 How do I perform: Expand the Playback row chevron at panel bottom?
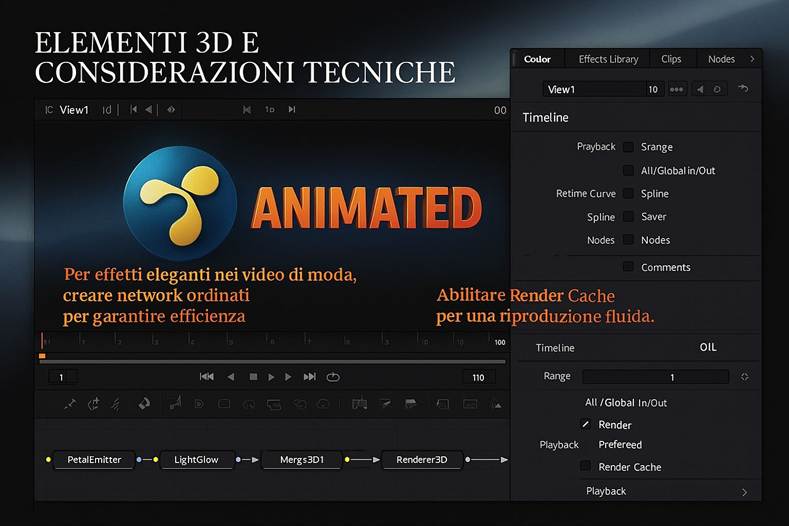[745, 492]
